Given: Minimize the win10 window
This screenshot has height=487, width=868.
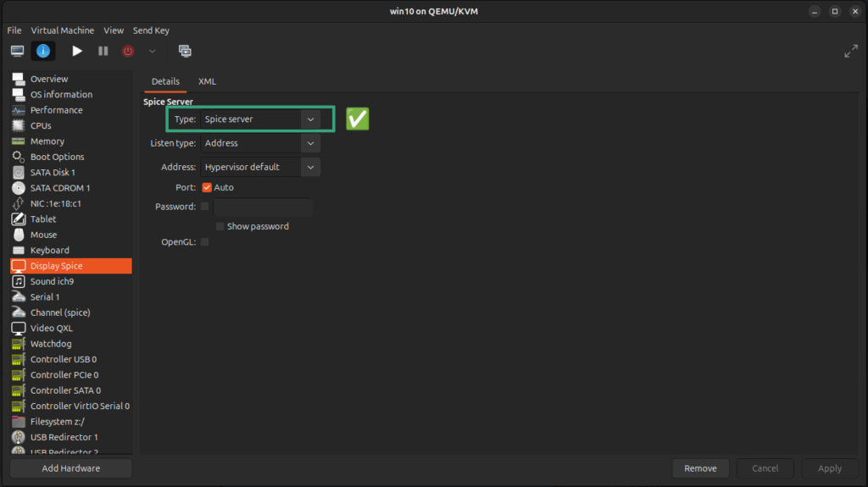Looking at the screenshot, I should 815,11.
